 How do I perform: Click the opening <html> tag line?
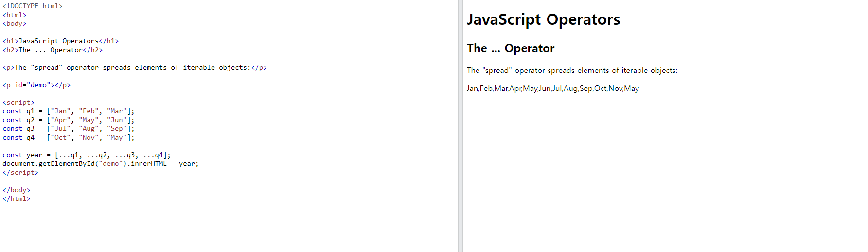(15, 15)
